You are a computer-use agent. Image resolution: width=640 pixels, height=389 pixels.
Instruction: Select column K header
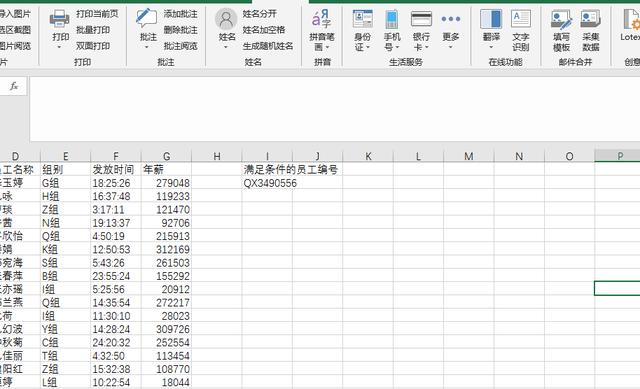[368, 156]
